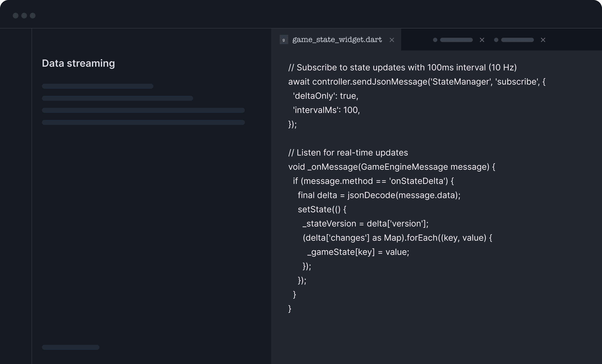Switch to the second placeholder tab
The height and width of the screenshot is (364, 602).
tap(456, 40)
